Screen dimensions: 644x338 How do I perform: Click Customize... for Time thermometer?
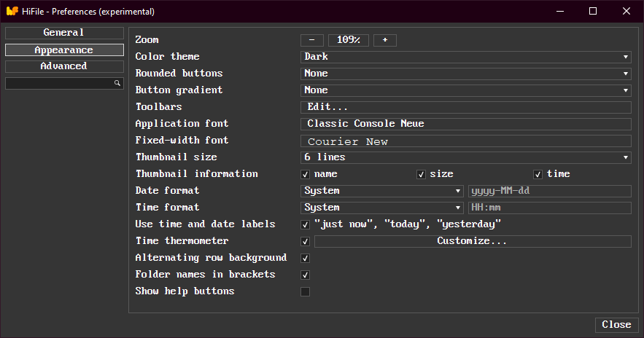472,241
